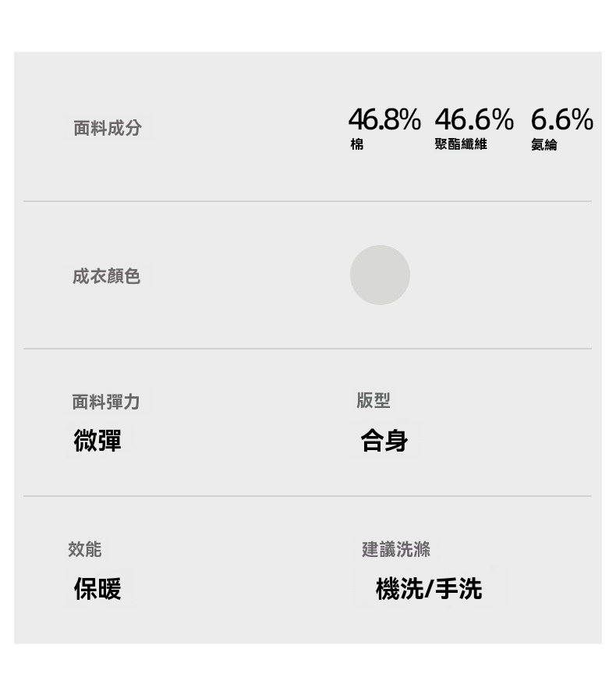
Task: Click the 建議洗滌 heading
Action: point(396,549)
